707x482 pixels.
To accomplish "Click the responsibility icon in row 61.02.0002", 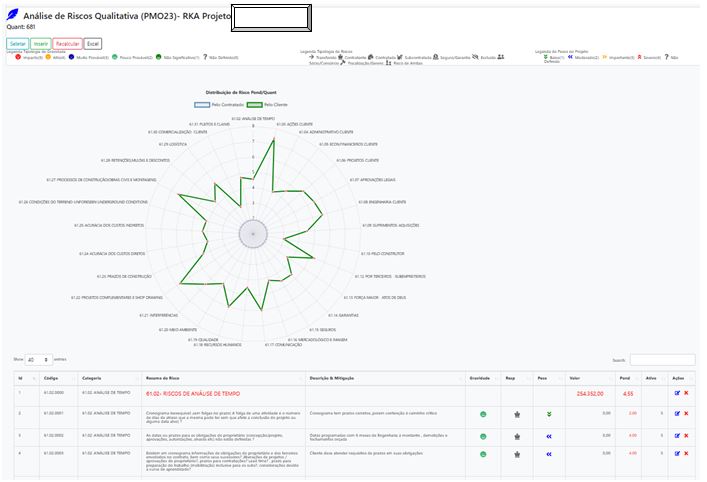I will tap(516, 436).
